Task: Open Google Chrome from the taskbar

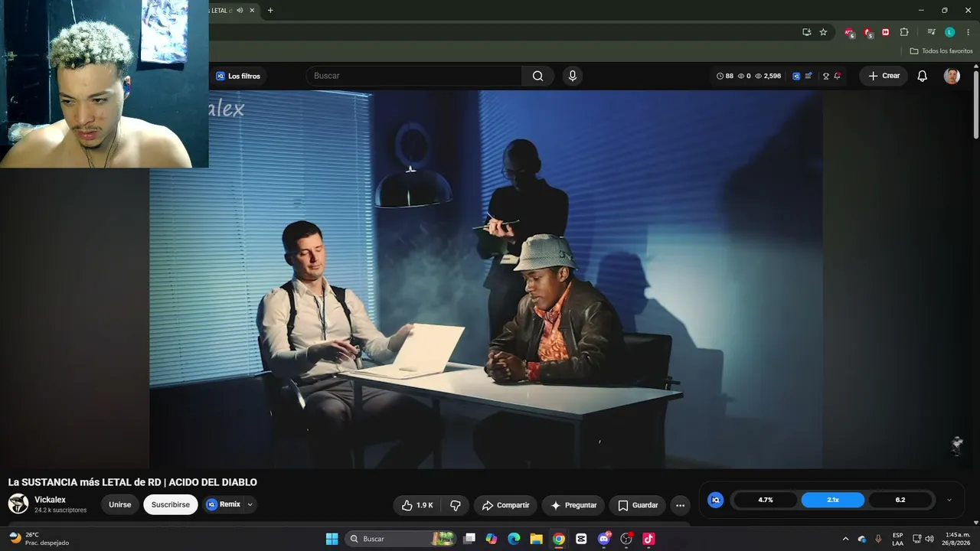Action: pyautogui.click(x=559, y=539)
